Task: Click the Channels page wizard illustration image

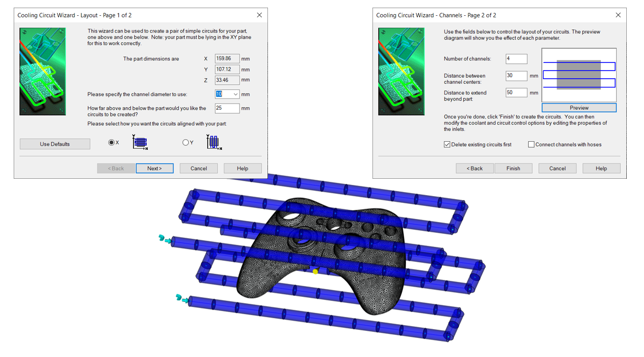Action: point(401,72)
